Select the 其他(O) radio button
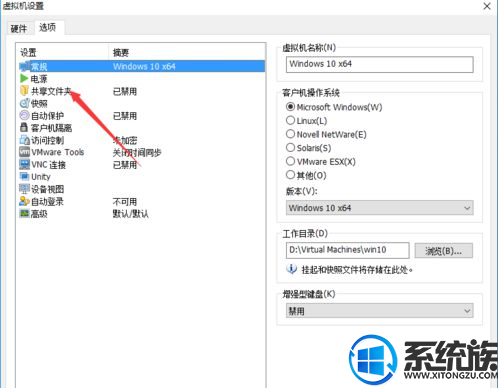Viewport: 498px width, 388px height. coord(290,175)
